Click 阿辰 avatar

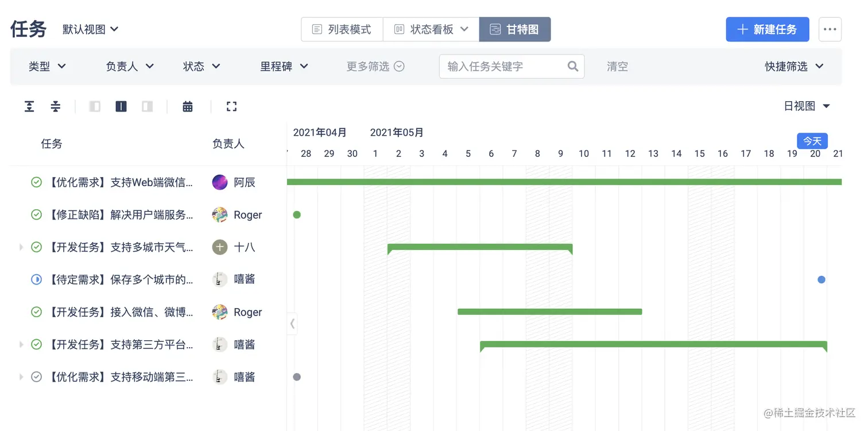pos(220,182)
